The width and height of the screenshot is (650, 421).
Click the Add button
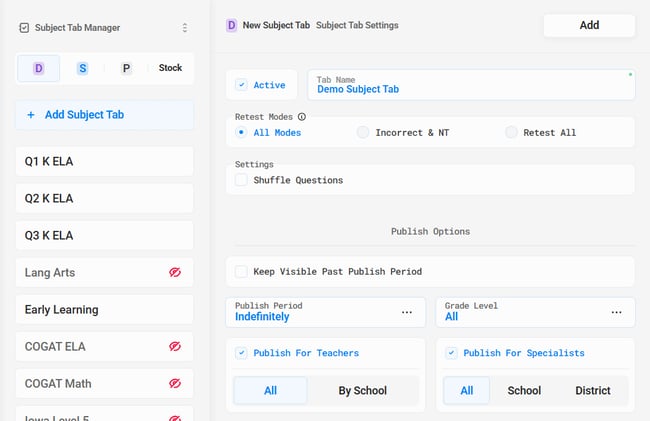589,25
